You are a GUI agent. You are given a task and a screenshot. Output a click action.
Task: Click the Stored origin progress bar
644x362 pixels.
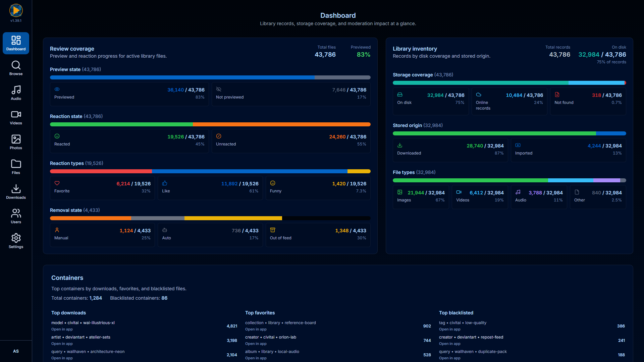[509, 133]
